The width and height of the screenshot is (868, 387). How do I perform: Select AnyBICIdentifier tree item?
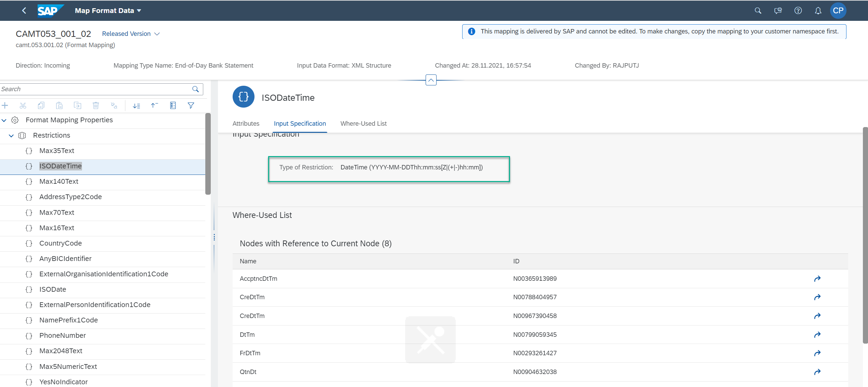(x=102, y=259)
